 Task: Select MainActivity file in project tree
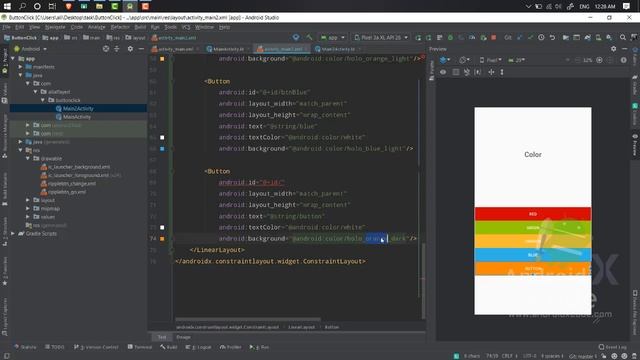pyautogui.click(x=77, y=117)
